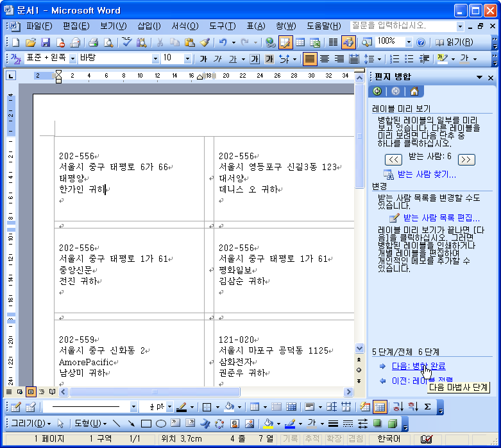Choose line color in drawing toolbar
Image resolution: width=501 pixels, height=448 pixels.
coord(290,424)
